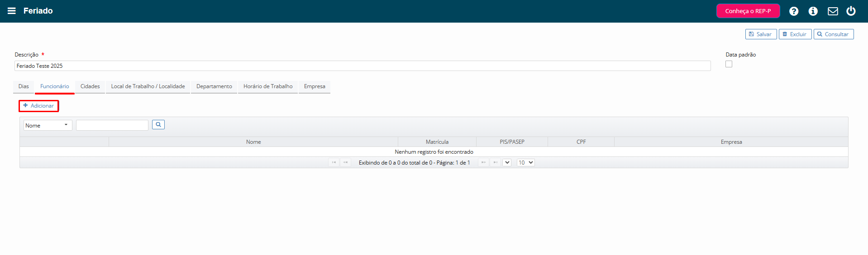Go to last page in paginator
The height and width of the screenshot is (255, 868).
point(495,162)
